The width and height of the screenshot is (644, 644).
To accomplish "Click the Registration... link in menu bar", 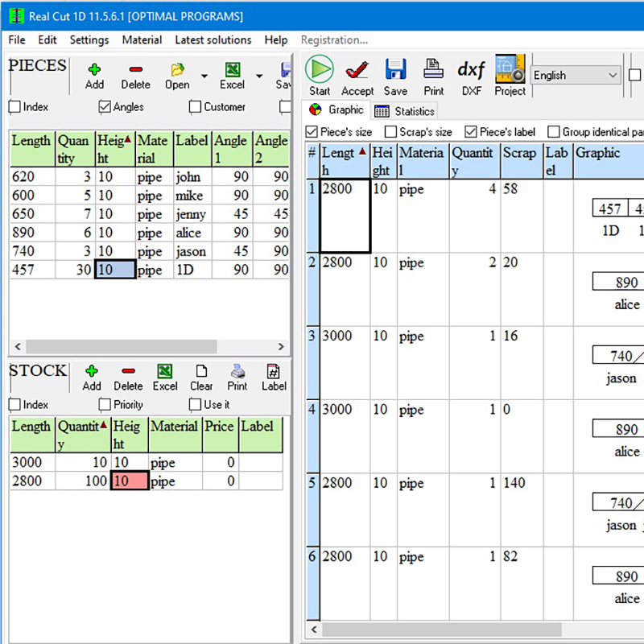I will point(334,39).
